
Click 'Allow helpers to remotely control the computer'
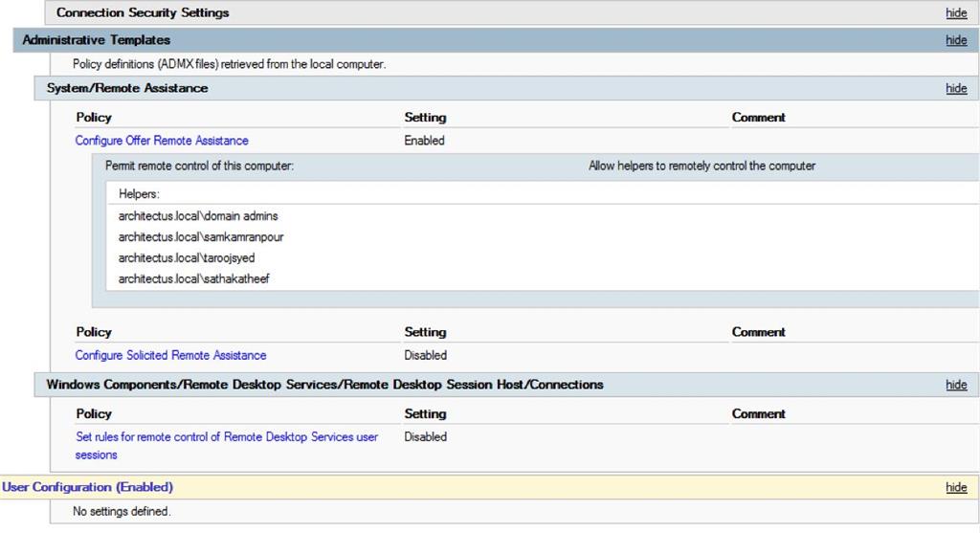point(702,167)
